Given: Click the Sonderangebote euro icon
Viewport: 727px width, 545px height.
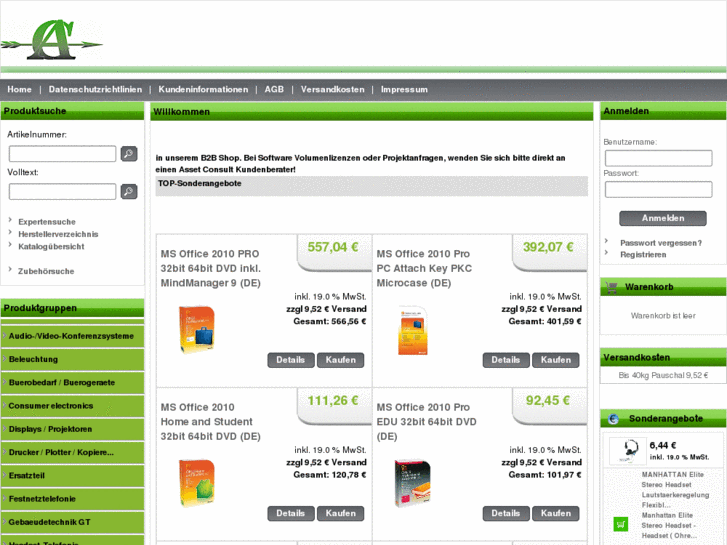Looking at the screenshot, I should (613, 419).
